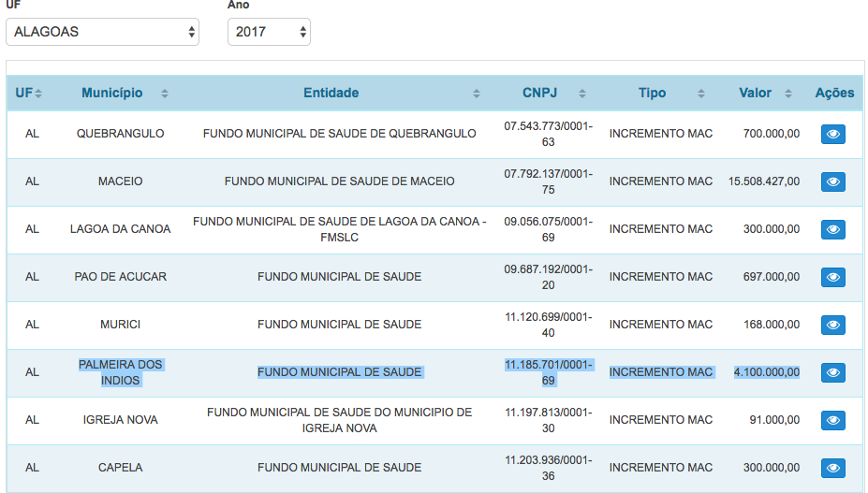Click the Ações column header
The height and width of the screenshot is (493, 868).
[834, 93]
